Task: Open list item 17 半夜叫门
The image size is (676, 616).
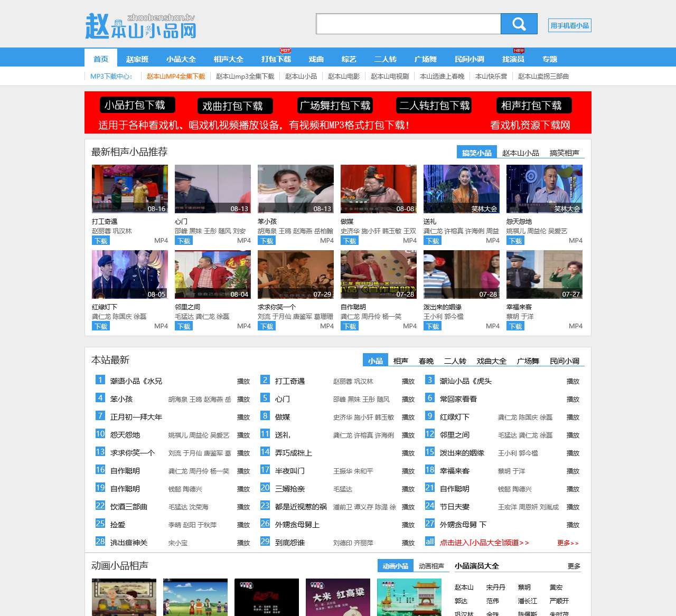Action: coord(290,471)
